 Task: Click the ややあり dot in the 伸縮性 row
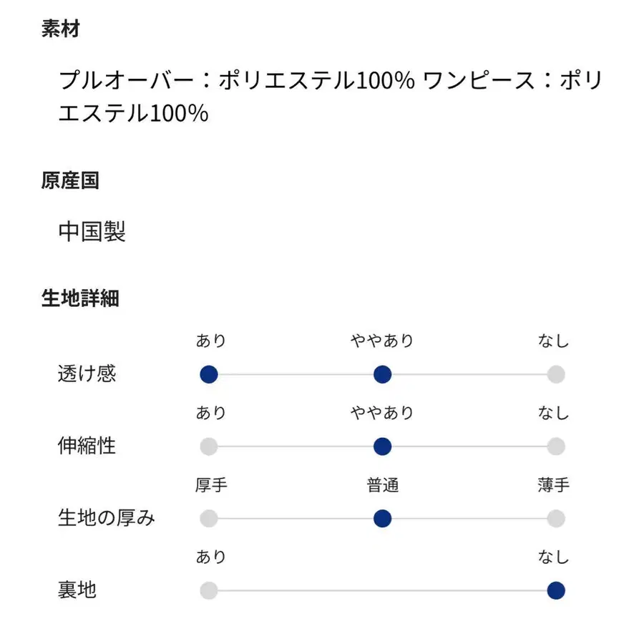382,447
